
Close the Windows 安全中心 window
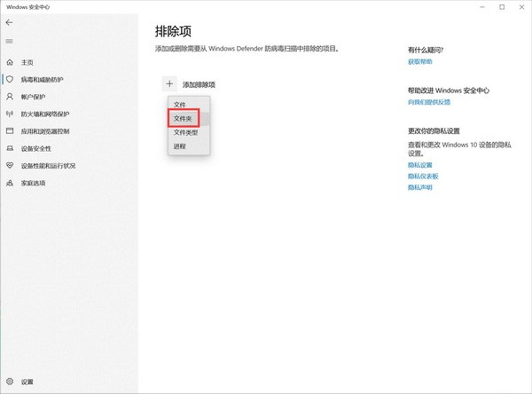pyautogui.click(x=521, y=7)
